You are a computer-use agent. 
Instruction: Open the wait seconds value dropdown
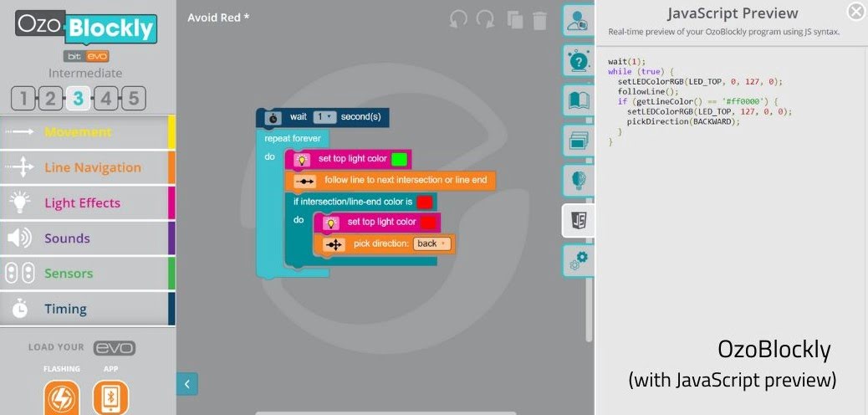pos(325,117)
